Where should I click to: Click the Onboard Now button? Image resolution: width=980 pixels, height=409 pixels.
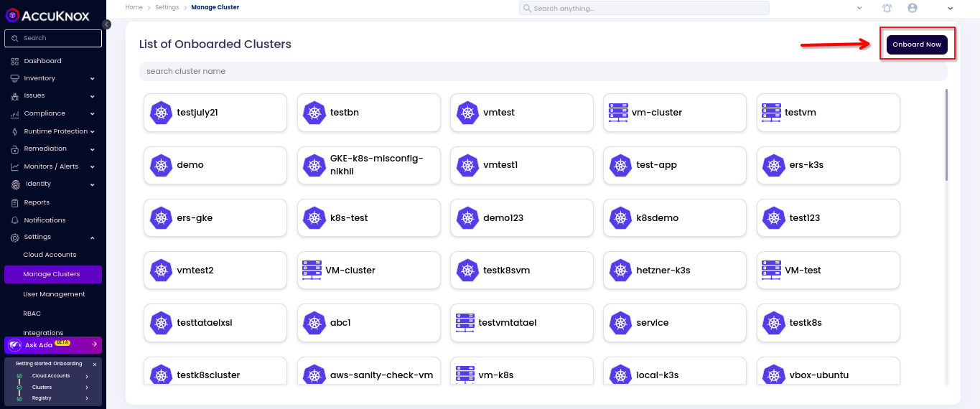pyautogui.click(x=917, y=44)
